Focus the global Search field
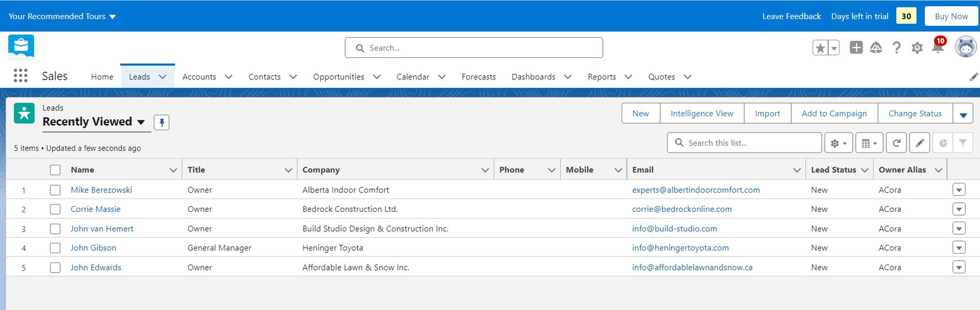The width and height of the screenshot is (980, 310). click(x=474, y=48)
